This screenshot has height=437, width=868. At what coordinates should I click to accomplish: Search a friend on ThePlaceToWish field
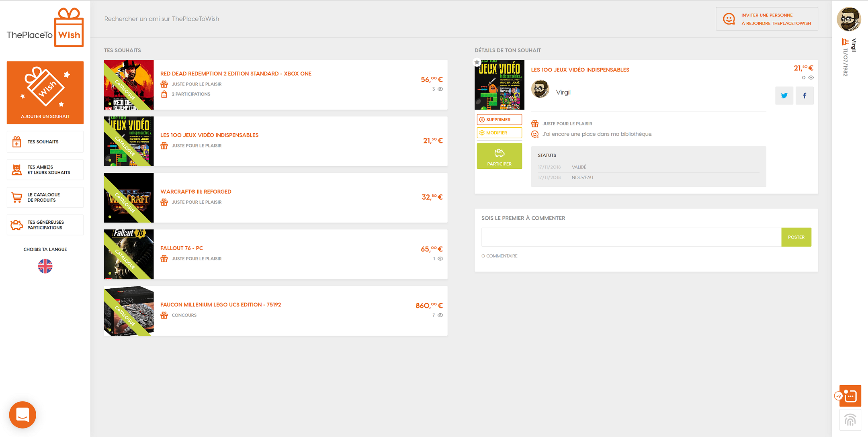pyautogui.click(x=162, y=19)
